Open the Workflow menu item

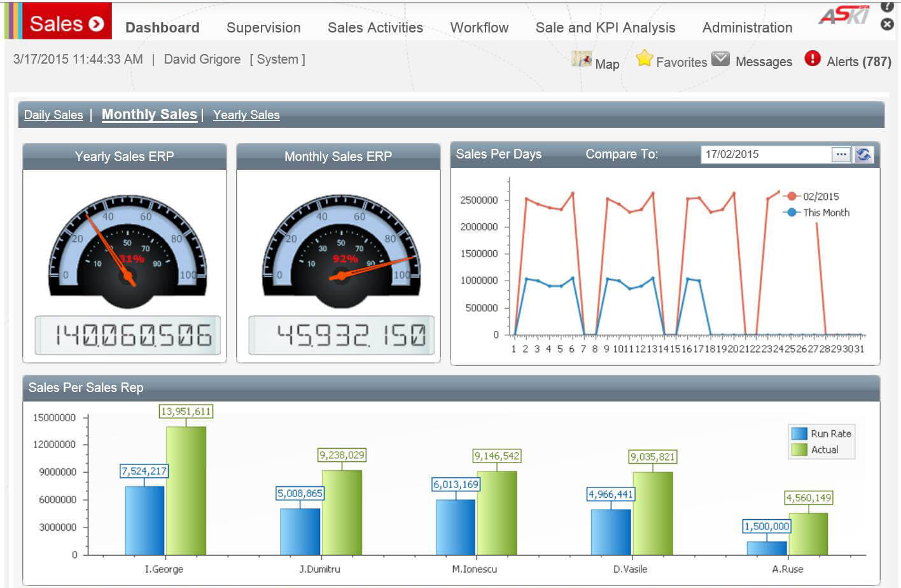pyautogui.click(x=479, y=27)
